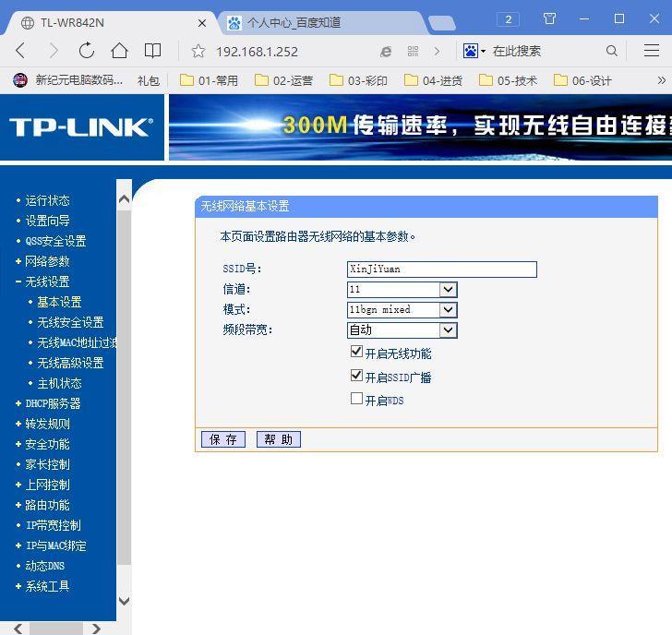The height and width of the screenshot is (635, 672).
Task: Bookmark the page with the star icon
Action: tap(198, 52)
